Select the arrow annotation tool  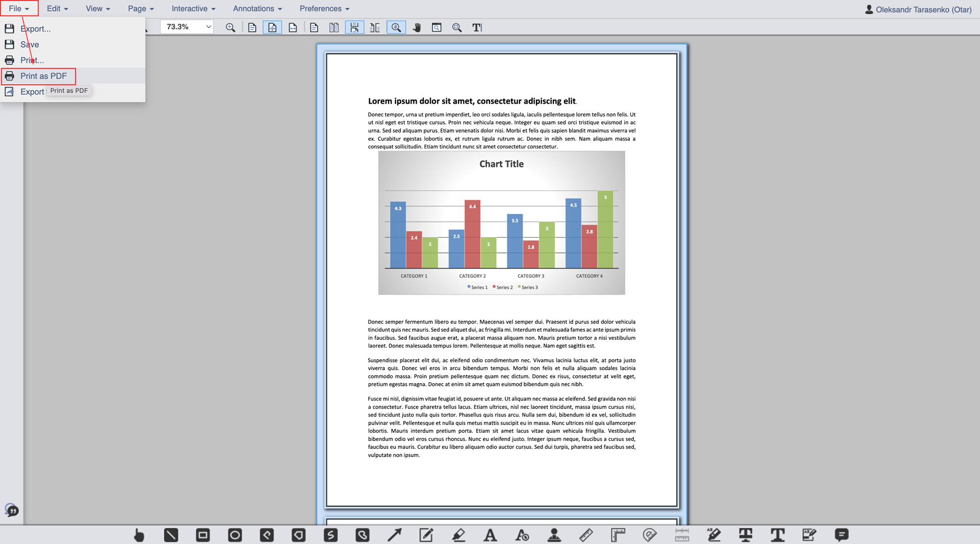tap(394, 535)
